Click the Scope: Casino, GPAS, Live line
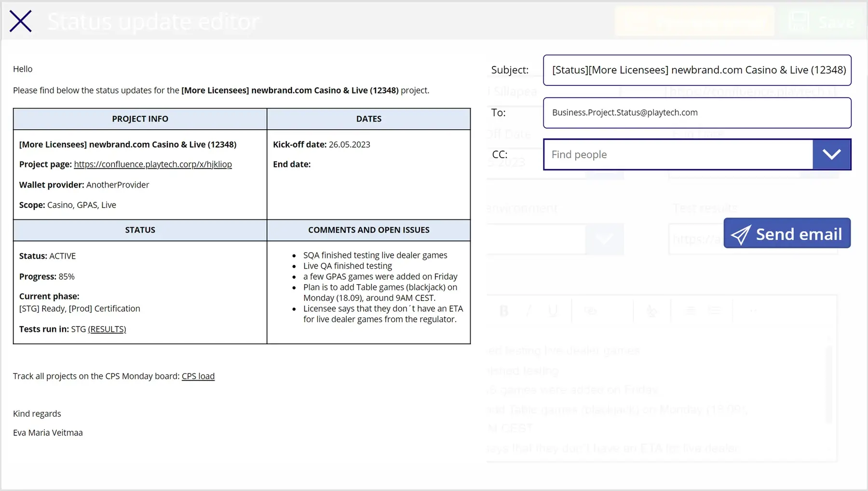868x491 pixels. (x=68, y=205)
